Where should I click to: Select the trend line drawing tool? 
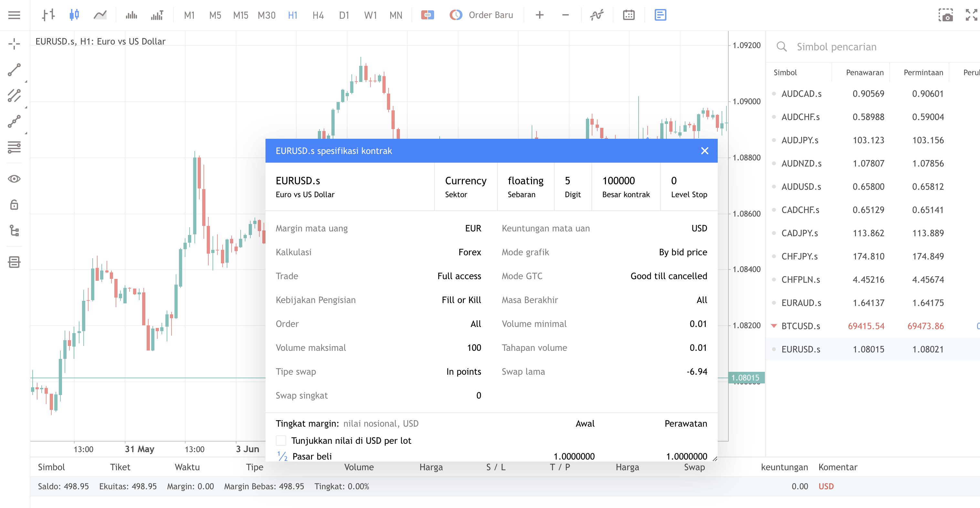pyautogui.click(x=14, y=70)
